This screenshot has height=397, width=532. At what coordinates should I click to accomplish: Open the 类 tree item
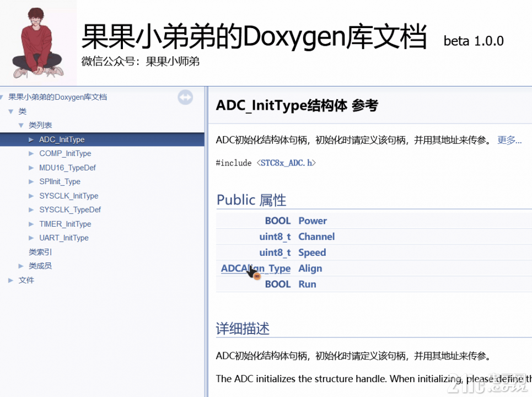(x=23, y=111)
